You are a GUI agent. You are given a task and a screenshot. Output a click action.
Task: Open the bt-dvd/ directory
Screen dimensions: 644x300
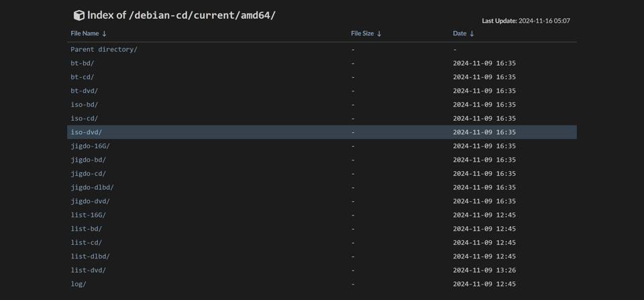pos(84,91)
